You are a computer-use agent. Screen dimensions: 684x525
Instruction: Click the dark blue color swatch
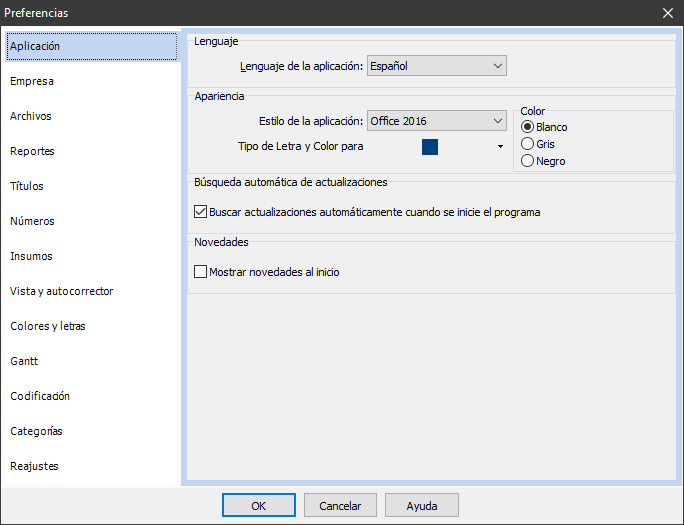click(430, 147)
